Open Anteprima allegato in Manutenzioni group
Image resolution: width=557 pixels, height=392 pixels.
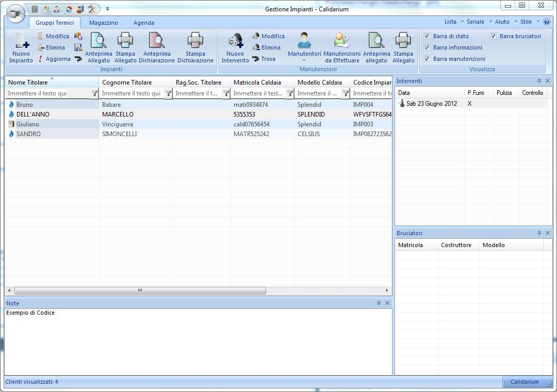[376, 47]
